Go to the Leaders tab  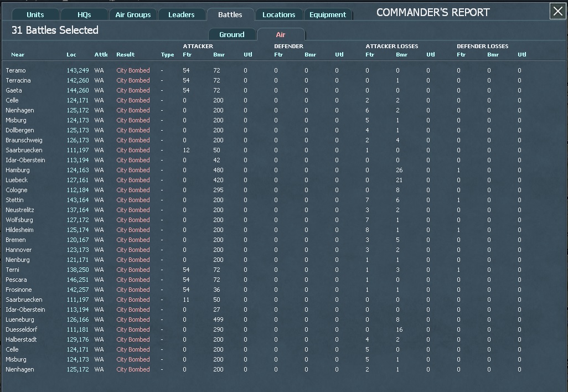pos(181,14)
